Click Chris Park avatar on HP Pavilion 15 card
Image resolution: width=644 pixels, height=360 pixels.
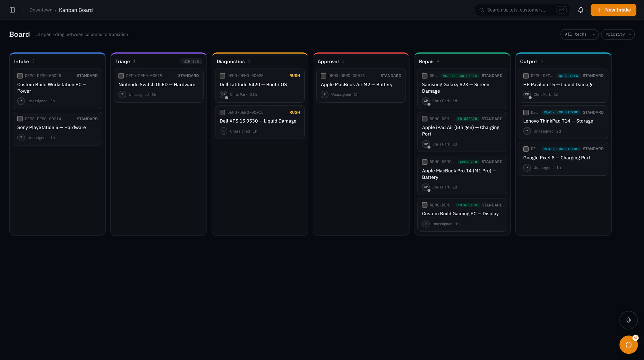(x=527, y=95)
